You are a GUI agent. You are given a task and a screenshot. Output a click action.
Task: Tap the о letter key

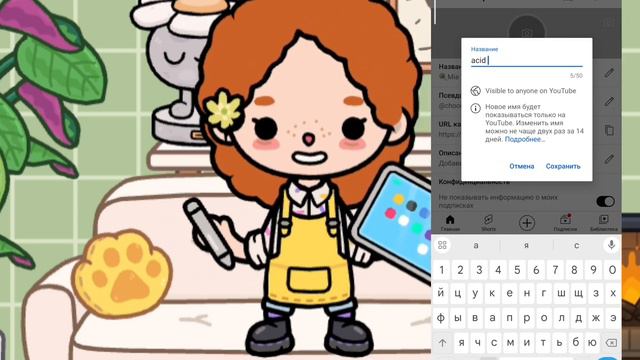coord(544,317)
